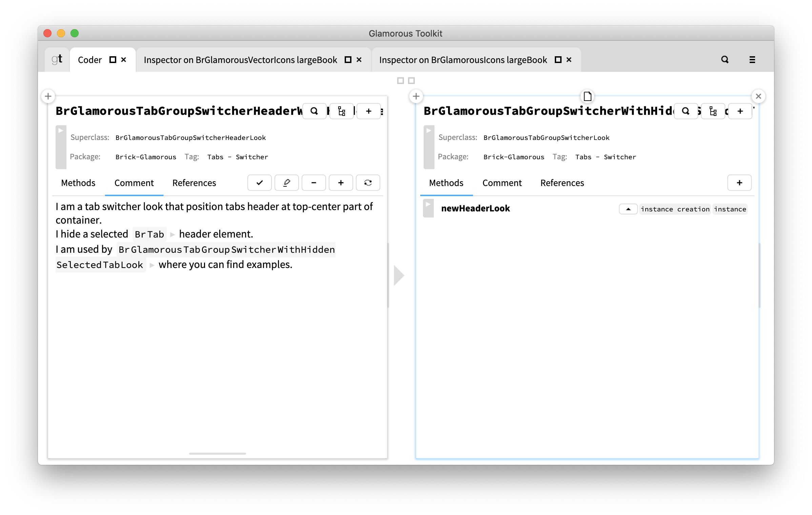812x515 pixels.
Task: Click the plus button in right coder header
Action: 740,111
